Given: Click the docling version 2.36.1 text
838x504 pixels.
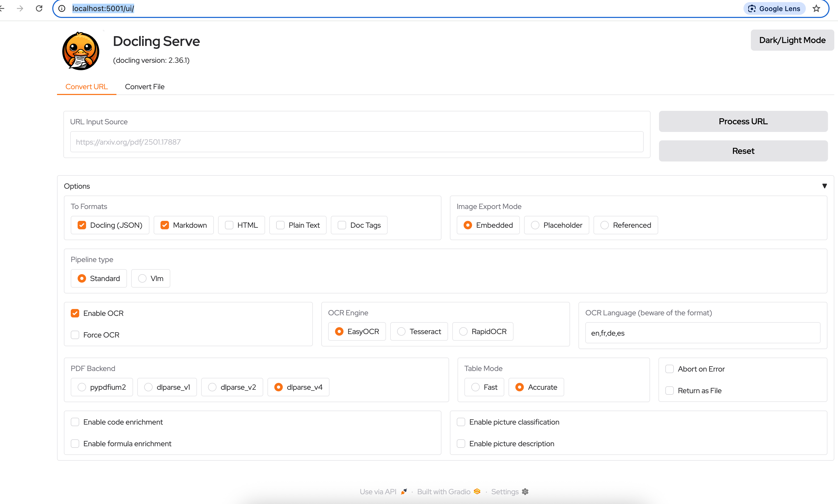Looking at the screenshot, I should (x=151, y=60).
